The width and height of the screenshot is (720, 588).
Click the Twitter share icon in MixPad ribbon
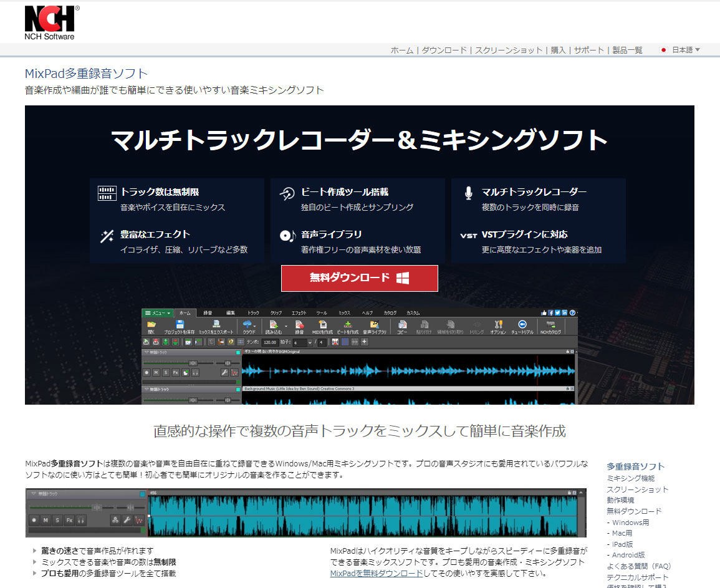pos(557,313)
